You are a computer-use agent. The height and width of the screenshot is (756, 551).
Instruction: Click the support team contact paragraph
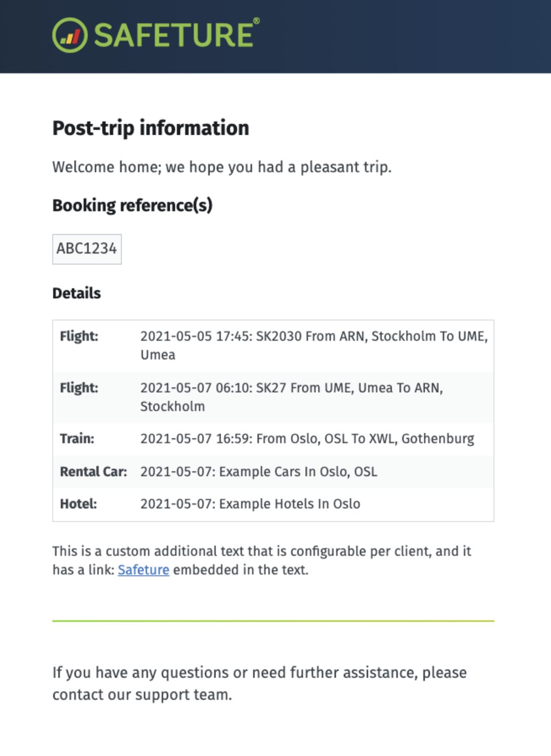pyautogui.click(x=259, y=684)
